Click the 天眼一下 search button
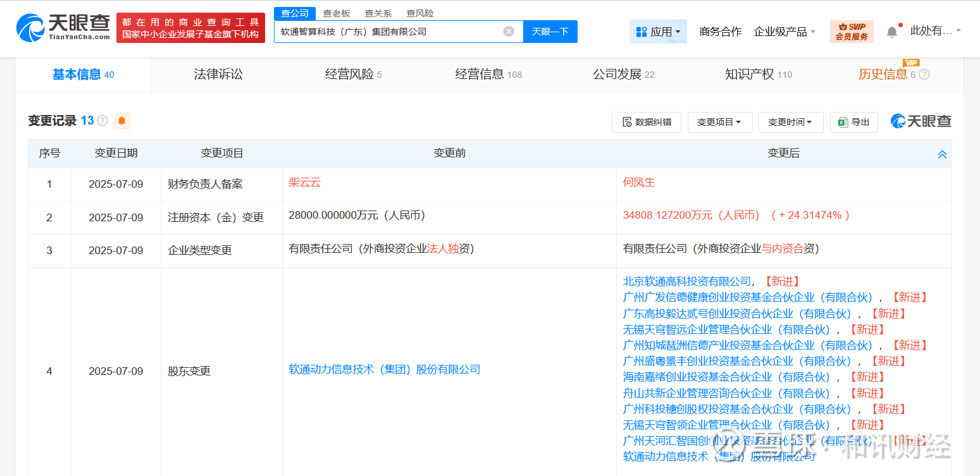 click(550, 32)
